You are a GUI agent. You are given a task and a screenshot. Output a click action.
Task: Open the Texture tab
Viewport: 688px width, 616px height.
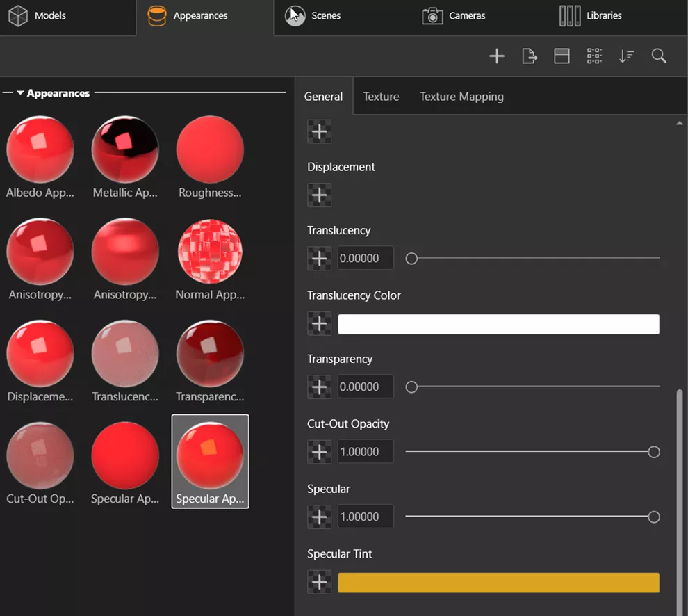pos(381,97)
